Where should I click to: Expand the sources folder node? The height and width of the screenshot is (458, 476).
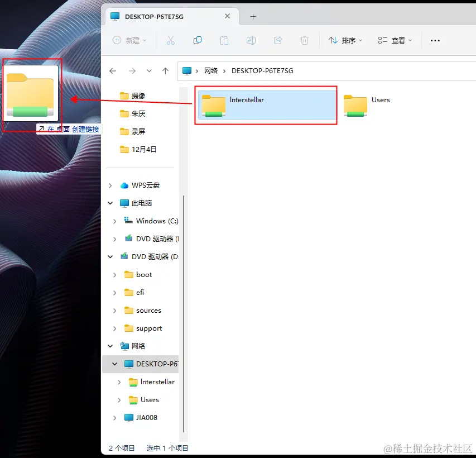click(115, 311)
